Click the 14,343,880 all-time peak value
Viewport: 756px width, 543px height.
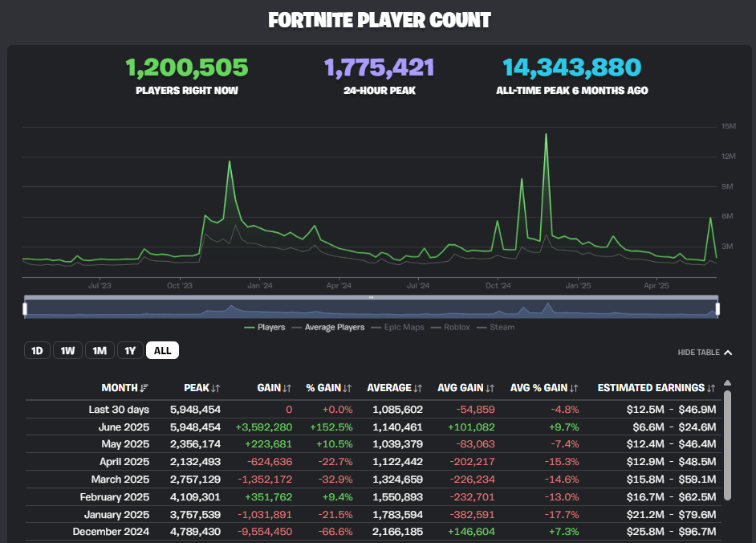[572, 67]
